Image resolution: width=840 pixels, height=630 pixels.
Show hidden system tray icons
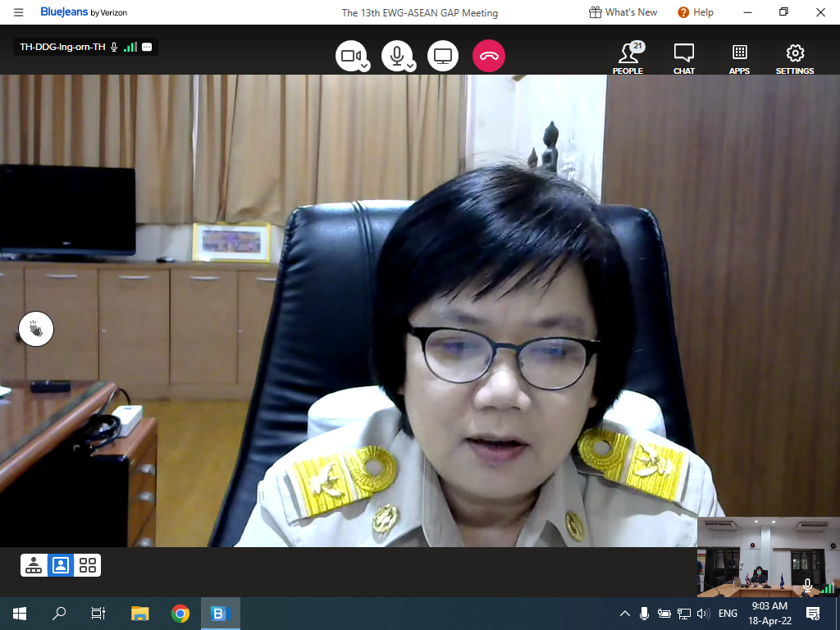click(x=624, y=614)
